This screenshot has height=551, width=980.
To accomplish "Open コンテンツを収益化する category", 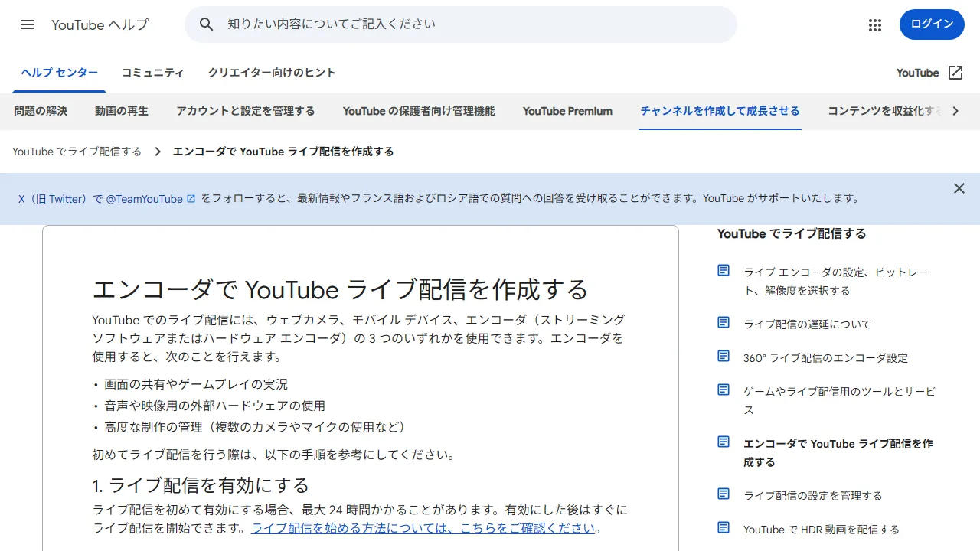I will [886, 111].
